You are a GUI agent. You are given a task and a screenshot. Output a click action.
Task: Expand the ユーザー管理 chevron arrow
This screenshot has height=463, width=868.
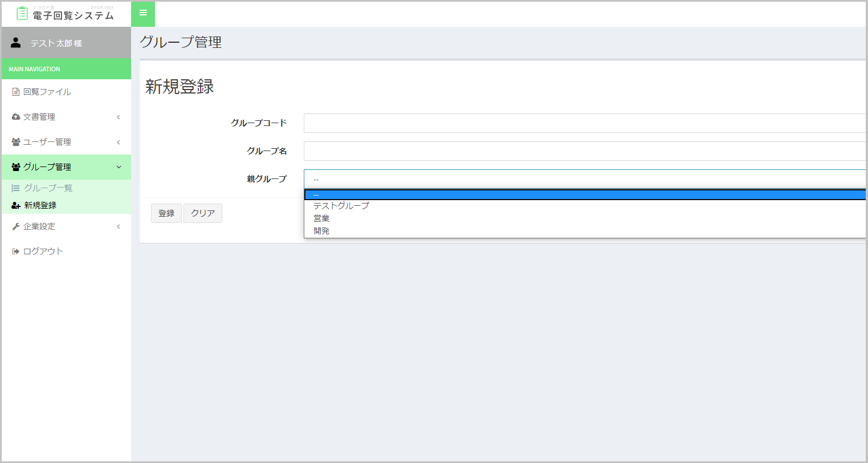(x=119, y=142)
